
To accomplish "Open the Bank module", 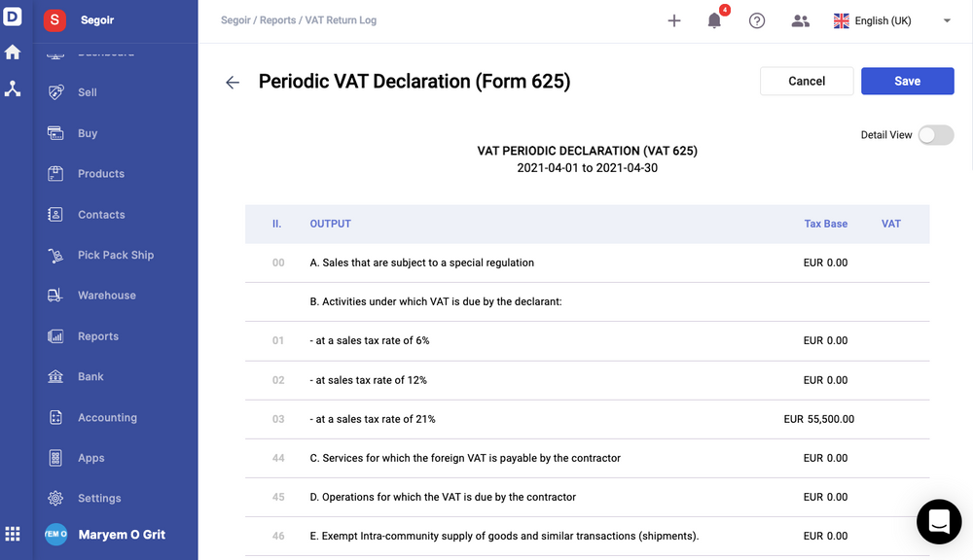I will (90, 376).
